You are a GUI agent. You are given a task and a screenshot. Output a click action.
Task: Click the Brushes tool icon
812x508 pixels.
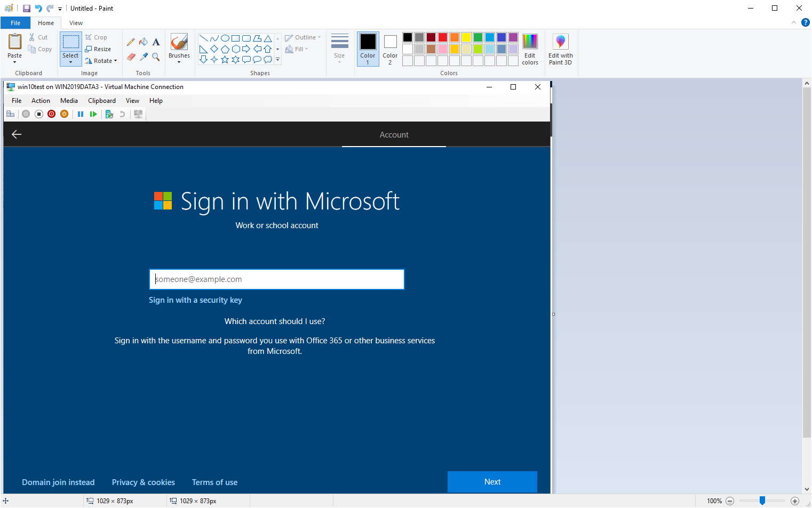(179, 42)
